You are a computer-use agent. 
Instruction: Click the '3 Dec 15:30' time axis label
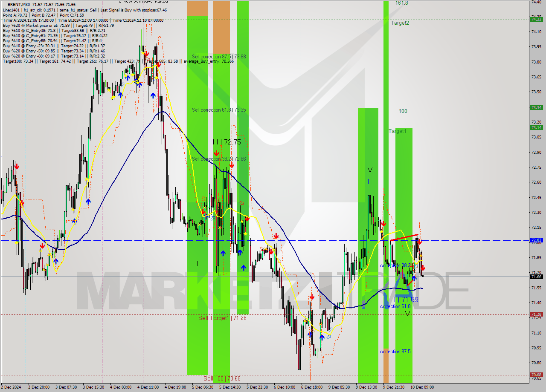coord(94,387)
